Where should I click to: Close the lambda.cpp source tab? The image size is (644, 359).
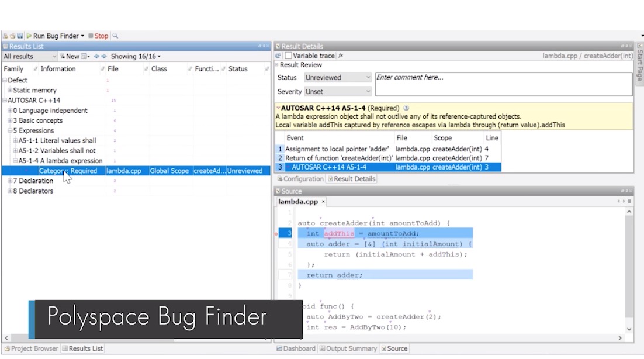(x=323, y=202)
